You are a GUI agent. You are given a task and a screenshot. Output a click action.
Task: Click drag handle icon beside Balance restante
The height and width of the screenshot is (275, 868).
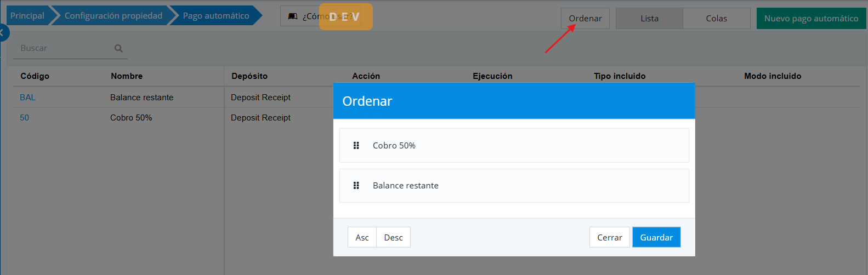tap(356, 186)
